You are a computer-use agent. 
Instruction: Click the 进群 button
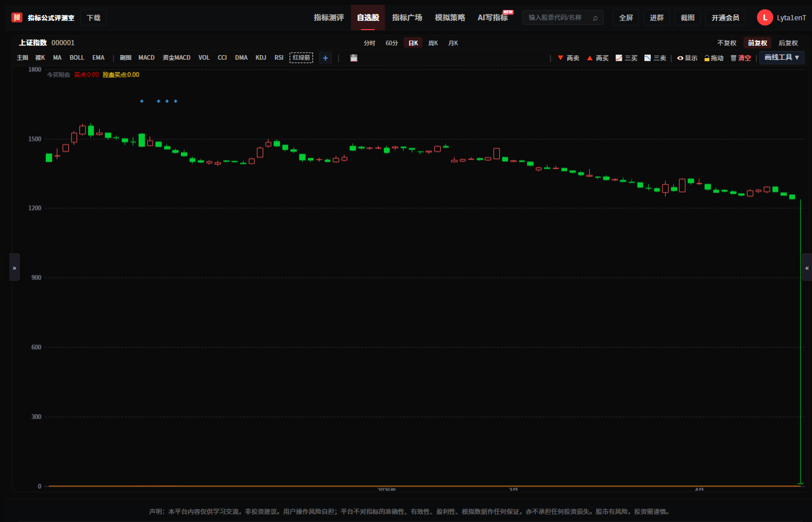click(x=657, y=18)
